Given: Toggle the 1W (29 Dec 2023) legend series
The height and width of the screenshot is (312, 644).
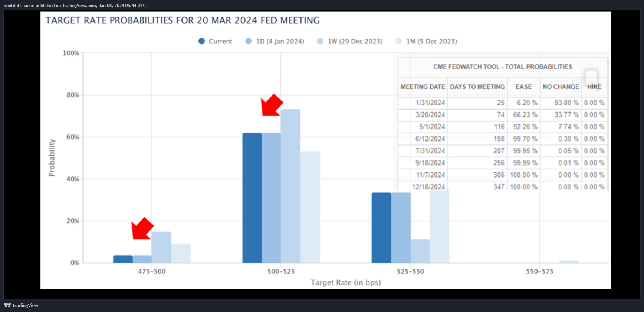Looking at the screenshot, I should (x=350, y=41).
